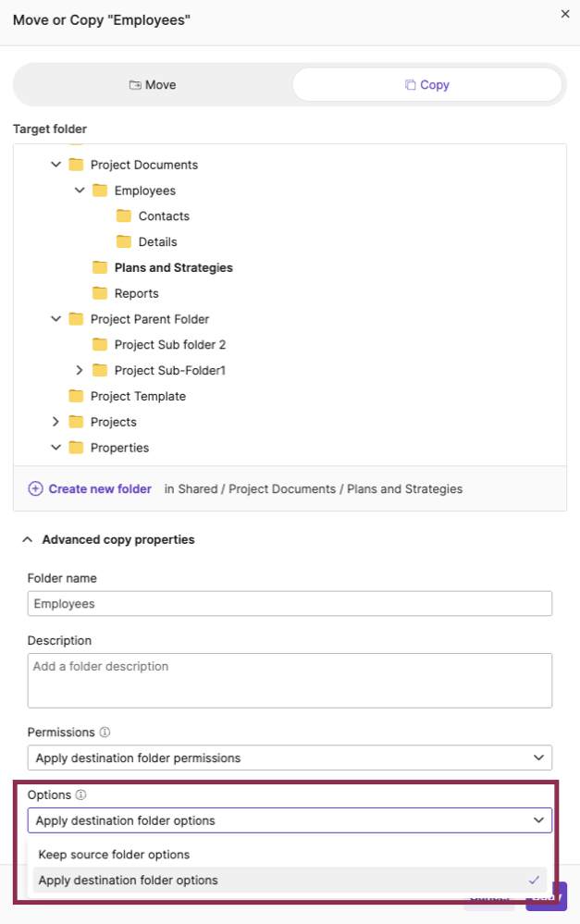Click the Properties folder icon

click(78, 448)
